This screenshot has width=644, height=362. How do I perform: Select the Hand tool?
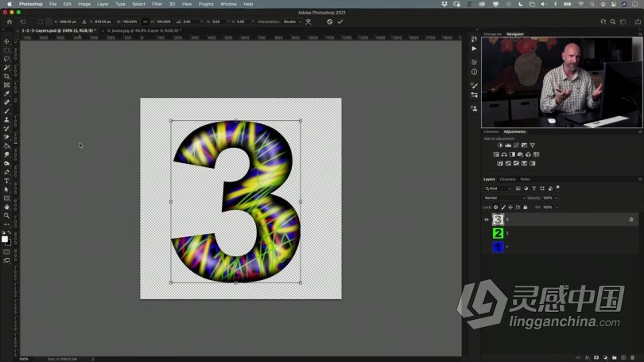[x=7, y=207]
